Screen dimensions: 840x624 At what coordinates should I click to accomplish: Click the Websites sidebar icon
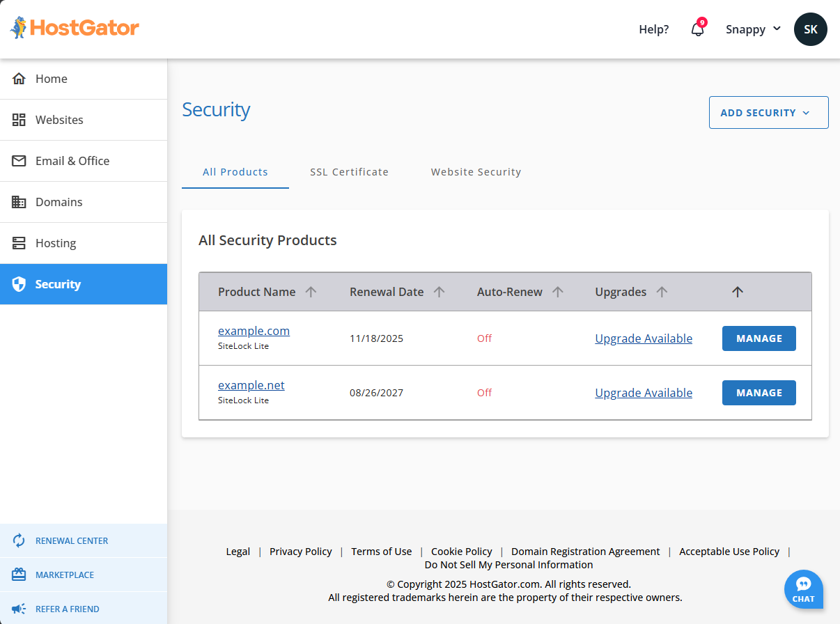[x=19, y=120]
